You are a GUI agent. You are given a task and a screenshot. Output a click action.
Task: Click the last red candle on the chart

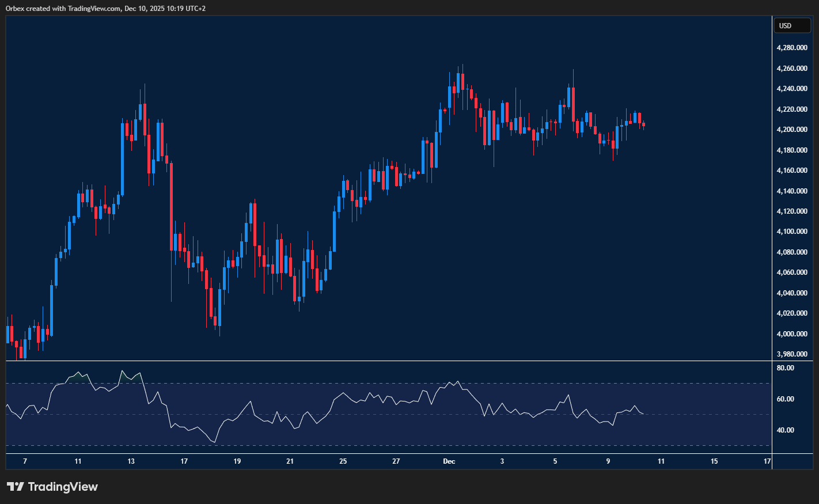(643, 124)
